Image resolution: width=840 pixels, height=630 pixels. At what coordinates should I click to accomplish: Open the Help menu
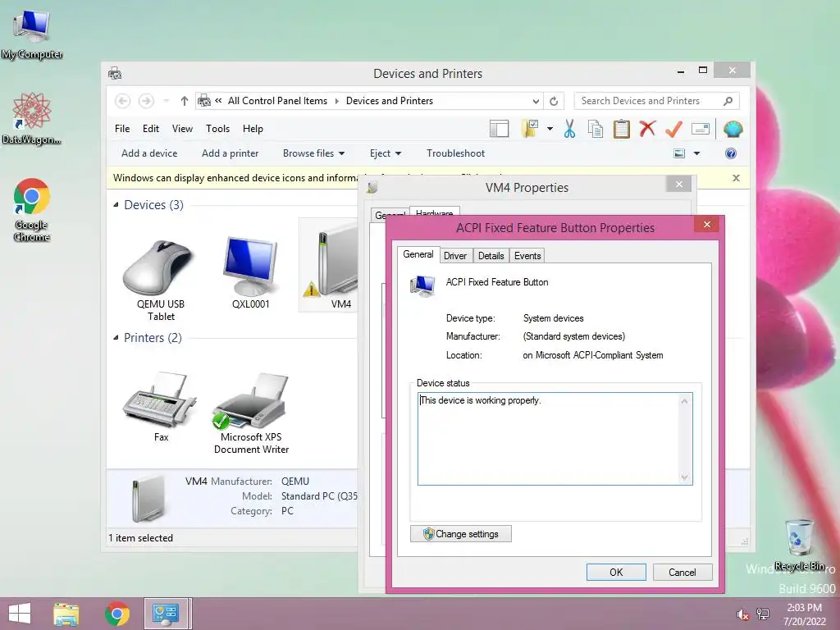click(x=253, y=129)
